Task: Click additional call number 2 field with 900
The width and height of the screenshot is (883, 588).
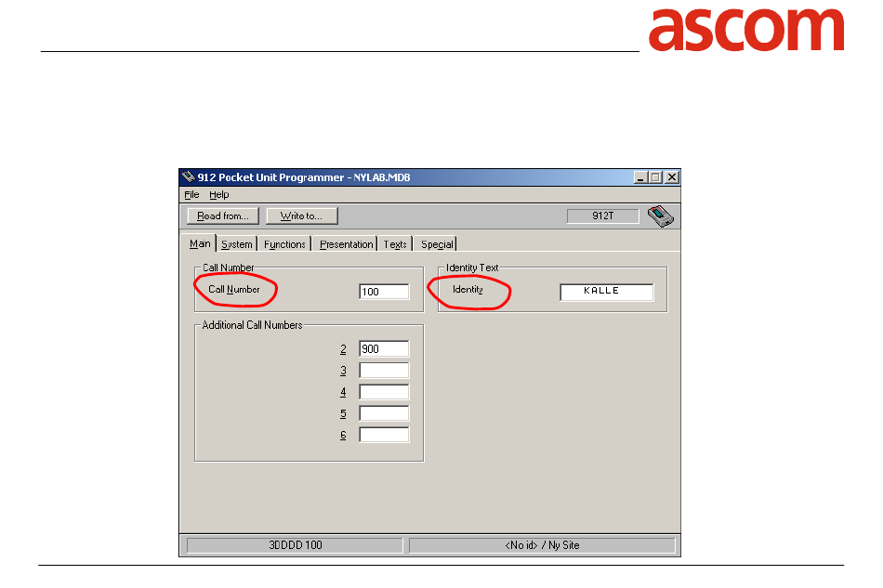Action: click(x=384, y=349)
